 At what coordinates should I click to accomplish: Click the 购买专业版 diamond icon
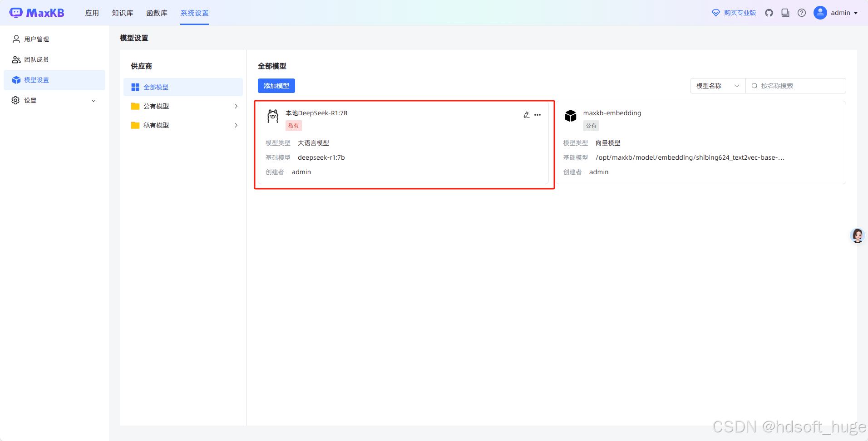[716, 13]
